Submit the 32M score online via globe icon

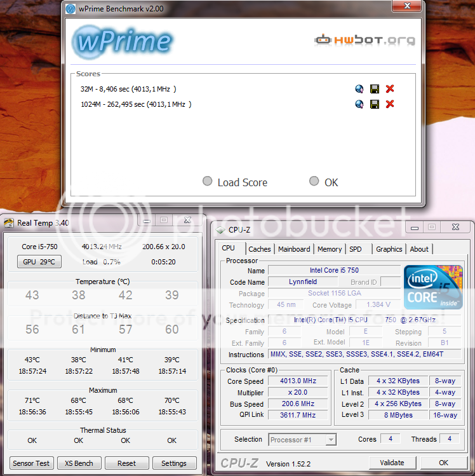[359, 88]
